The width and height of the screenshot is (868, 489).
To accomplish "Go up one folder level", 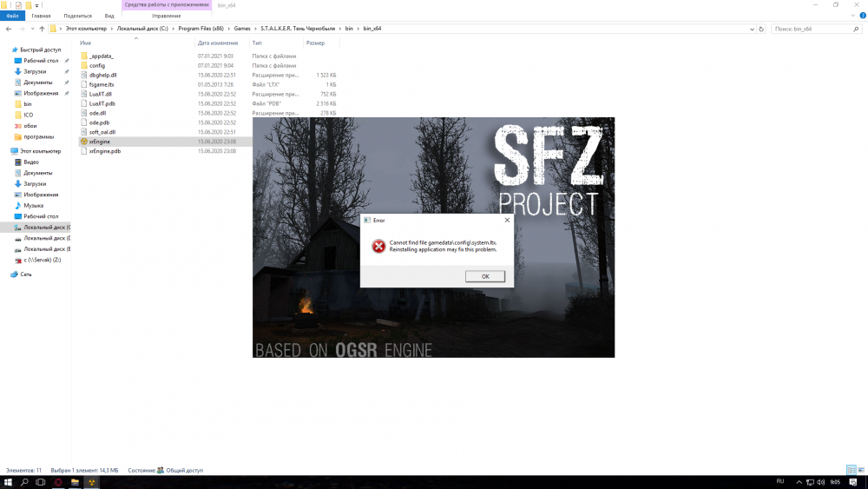I will (42, 29).
